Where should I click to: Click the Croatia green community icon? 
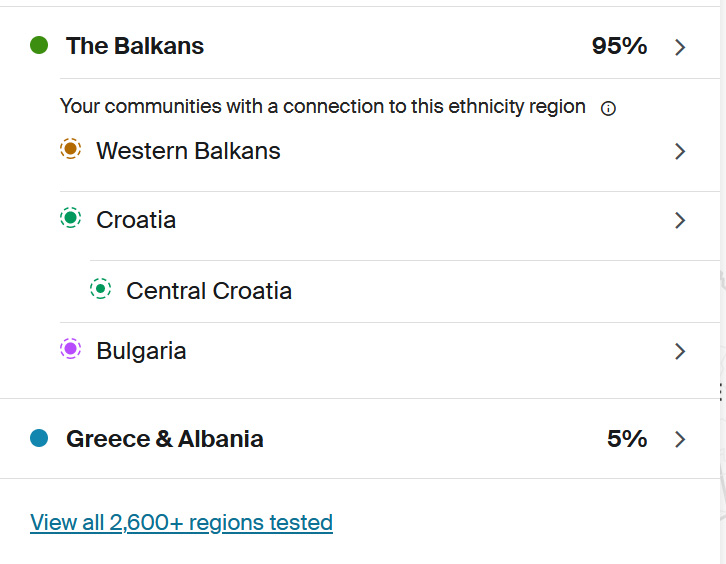[70, 218]
